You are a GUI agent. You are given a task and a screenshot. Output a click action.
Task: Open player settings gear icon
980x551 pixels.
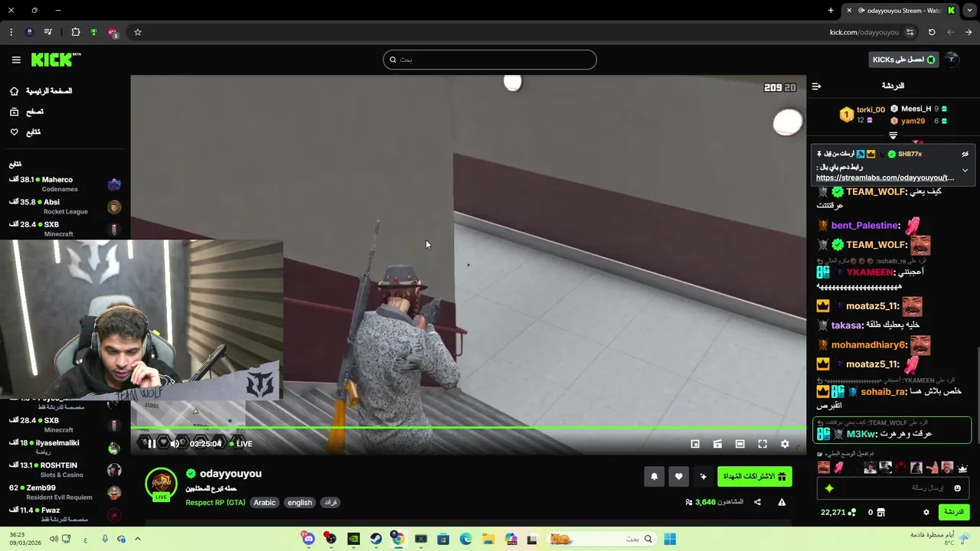(x=785, y=444)
